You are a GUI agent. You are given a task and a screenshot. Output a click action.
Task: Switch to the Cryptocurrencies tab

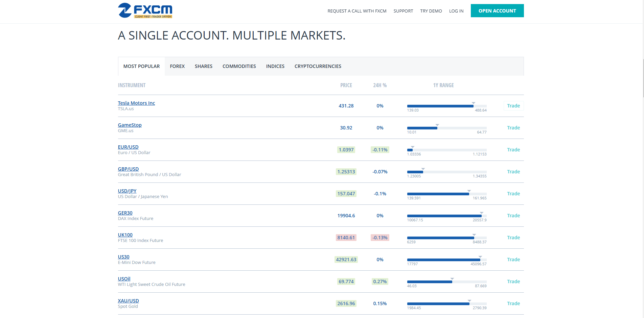pyautogui.click(x=318, y=66)
